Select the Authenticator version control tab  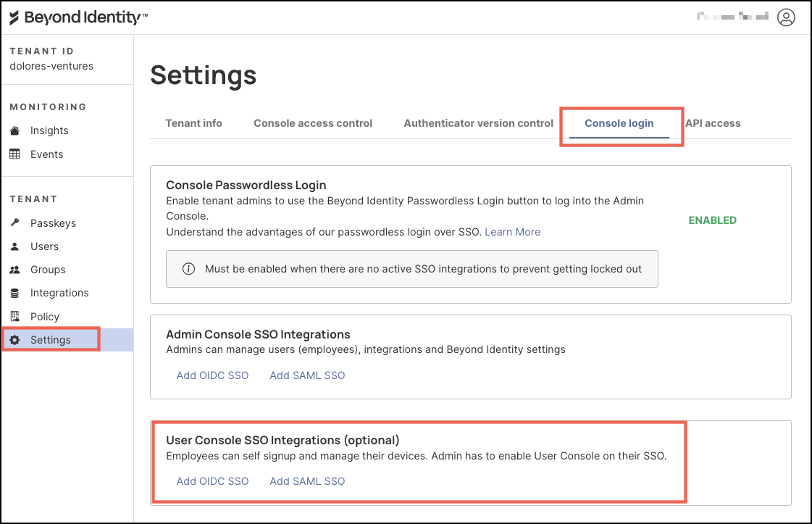479,123
